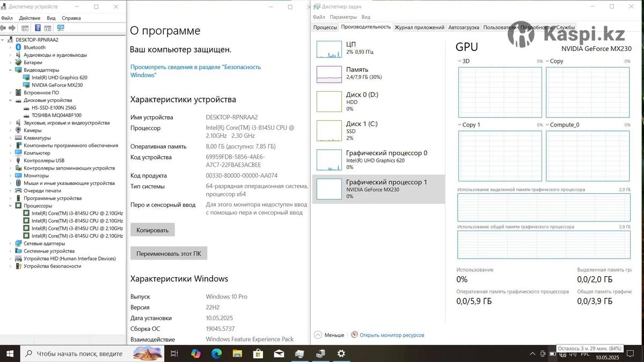This screenshot has width=644, height=362.
Task: Click the Звуковые, игровые и видеоустройства icon
Action: (18, 123)
